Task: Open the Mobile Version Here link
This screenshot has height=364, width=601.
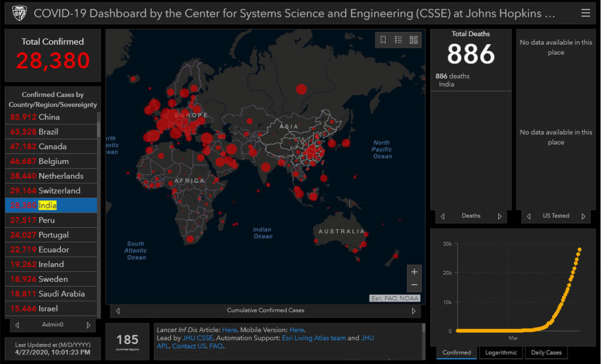Action: 296,329
